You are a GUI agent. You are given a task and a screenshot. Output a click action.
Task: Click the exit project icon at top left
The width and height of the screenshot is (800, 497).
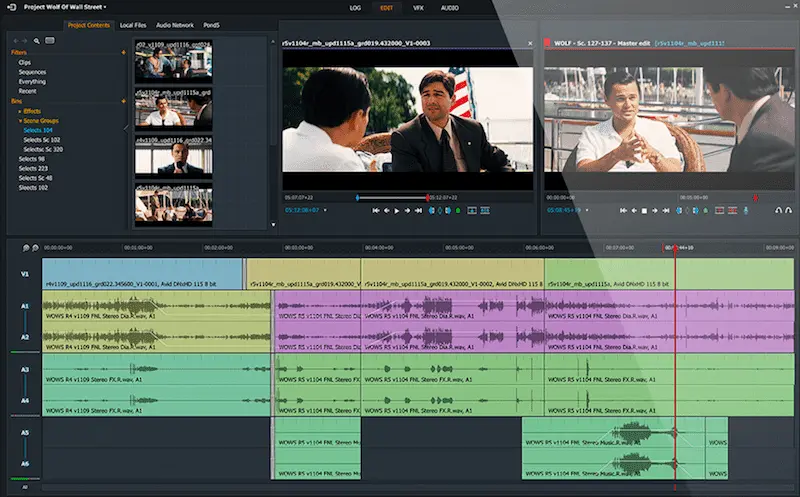(x=11, y=7)
